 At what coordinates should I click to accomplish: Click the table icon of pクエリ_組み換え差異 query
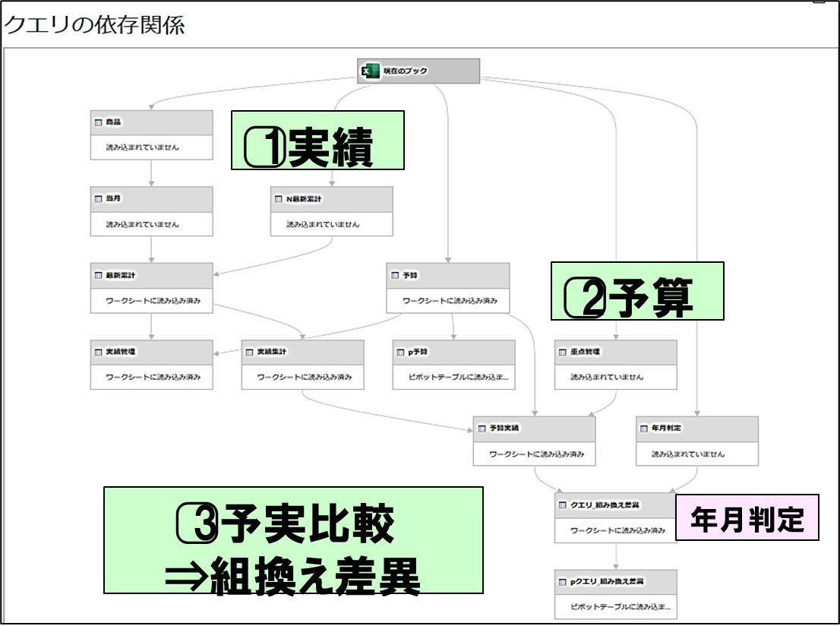562,582
